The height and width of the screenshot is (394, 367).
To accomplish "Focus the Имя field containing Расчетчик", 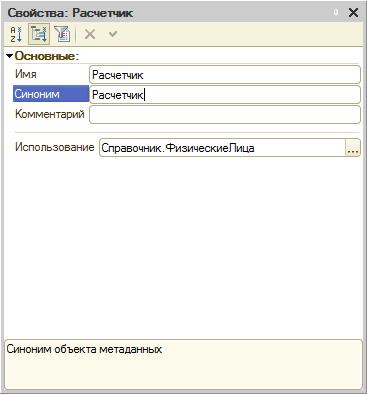I will (225, 75).
